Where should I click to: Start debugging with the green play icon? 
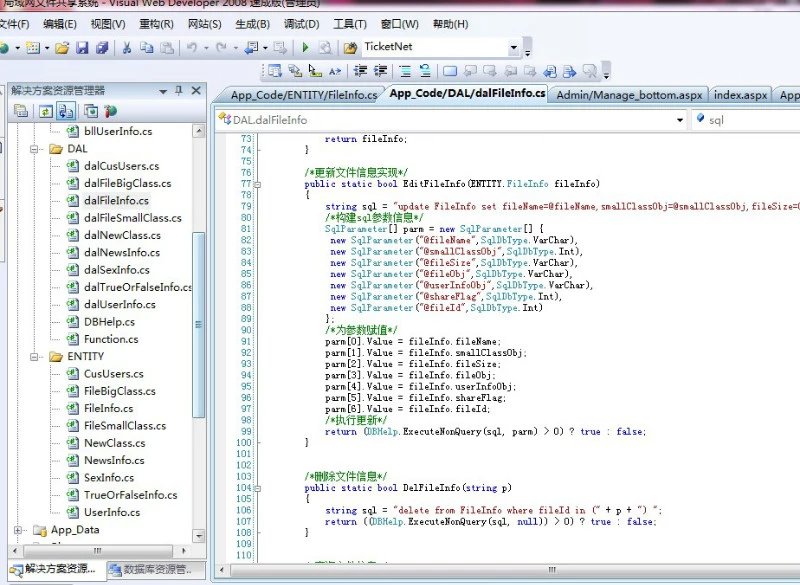306,47
